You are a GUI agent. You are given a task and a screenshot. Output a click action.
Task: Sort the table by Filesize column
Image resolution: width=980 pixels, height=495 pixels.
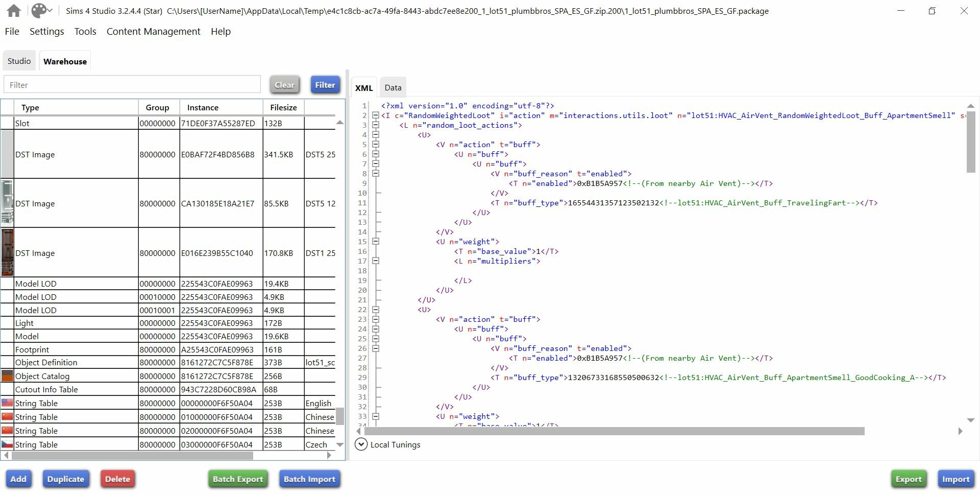284,107
